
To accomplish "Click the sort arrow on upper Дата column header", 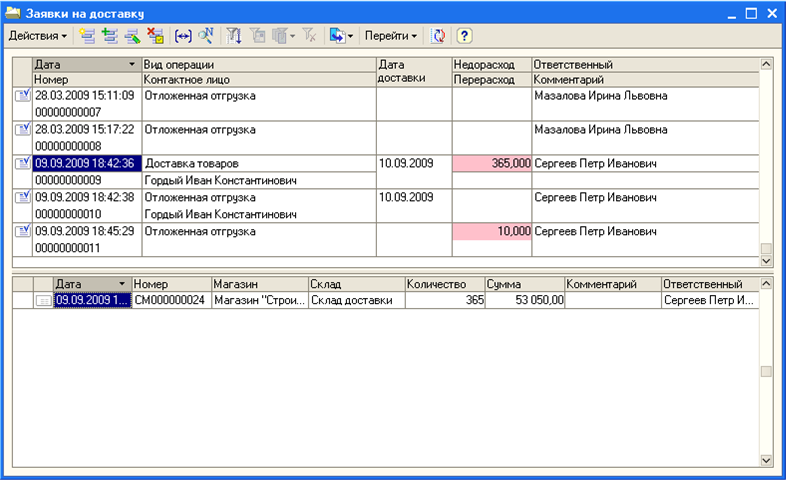I will (132, 65).
